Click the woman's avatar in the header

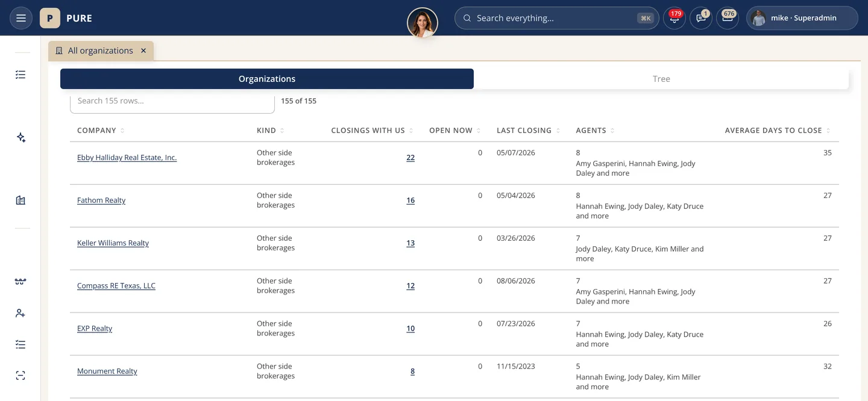click(422, 23)
